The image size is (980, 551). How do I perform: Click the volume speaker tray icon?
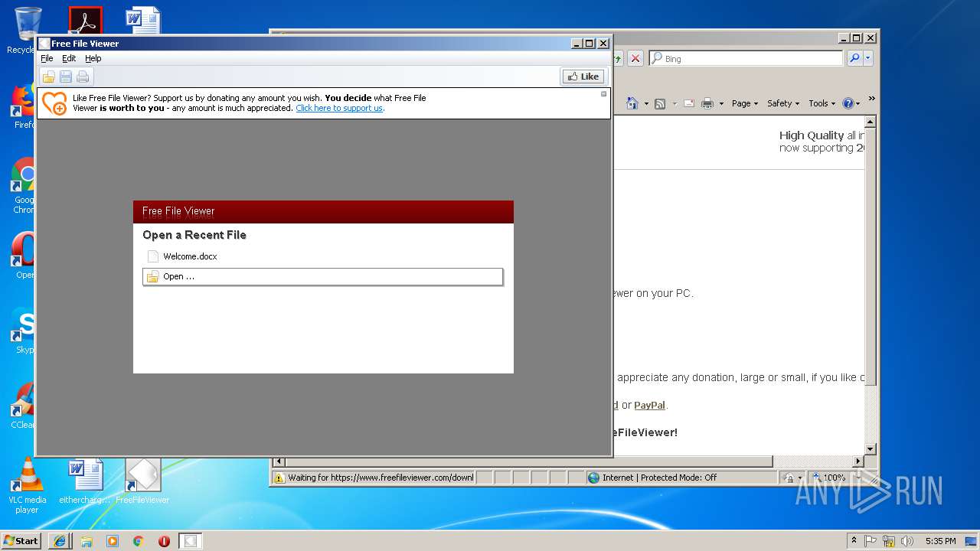click(x=906, y=541)
